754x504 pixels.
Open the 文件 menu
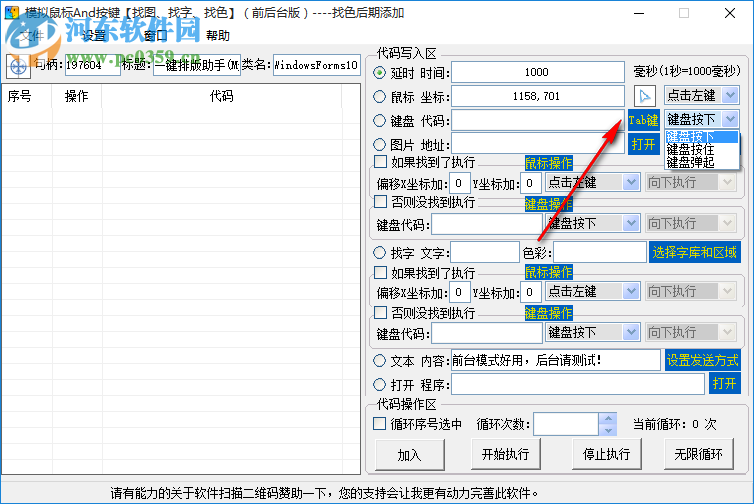[x=32, y=36]
